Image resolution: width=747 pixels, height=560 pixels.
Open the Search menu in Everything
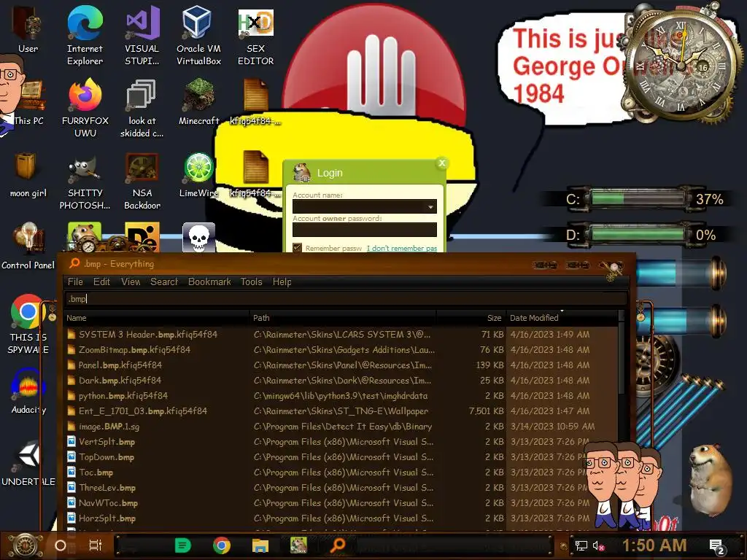tap(164, 282)
